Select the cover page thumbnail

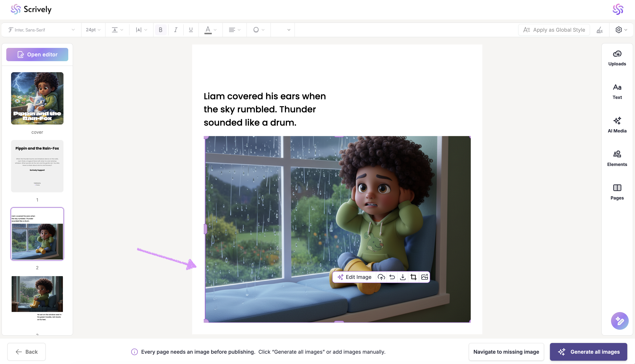[37, 98]
